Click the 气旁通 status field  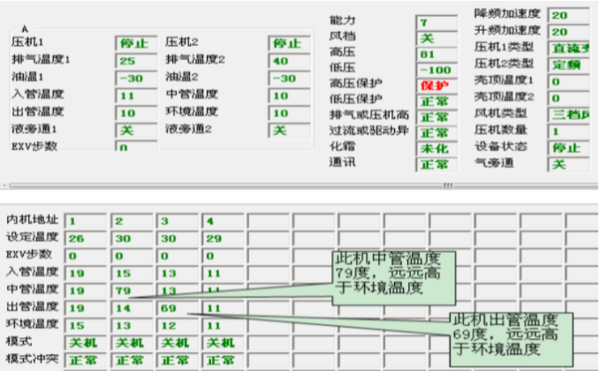click(x=569, y=165)
